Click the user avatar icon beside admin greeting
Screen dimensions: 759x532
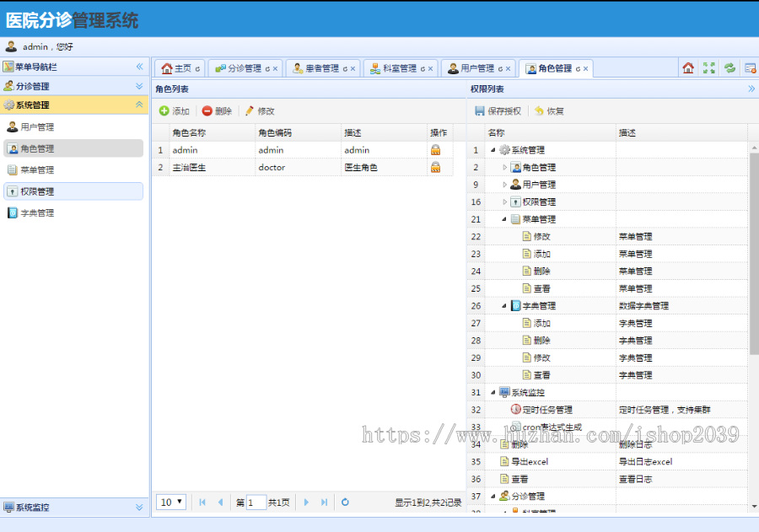pyautogui.click(x=11, y=46)
